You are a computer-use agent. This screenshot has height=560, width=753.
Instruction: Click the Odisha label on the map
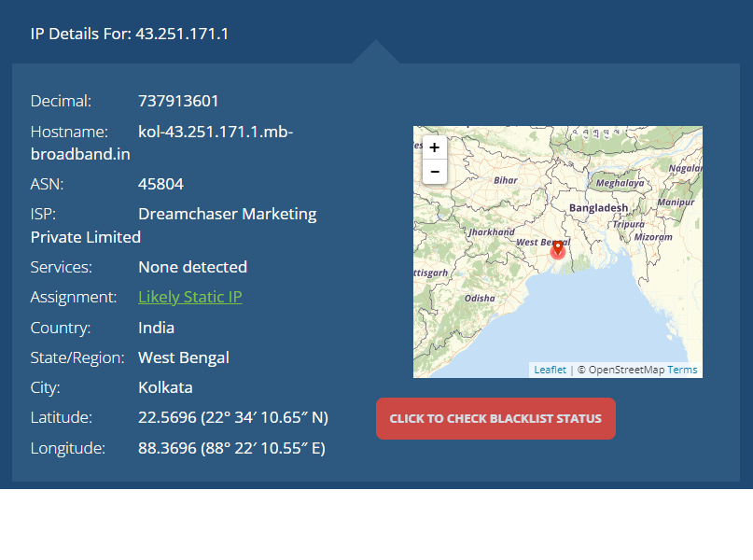tap(481, 298)
